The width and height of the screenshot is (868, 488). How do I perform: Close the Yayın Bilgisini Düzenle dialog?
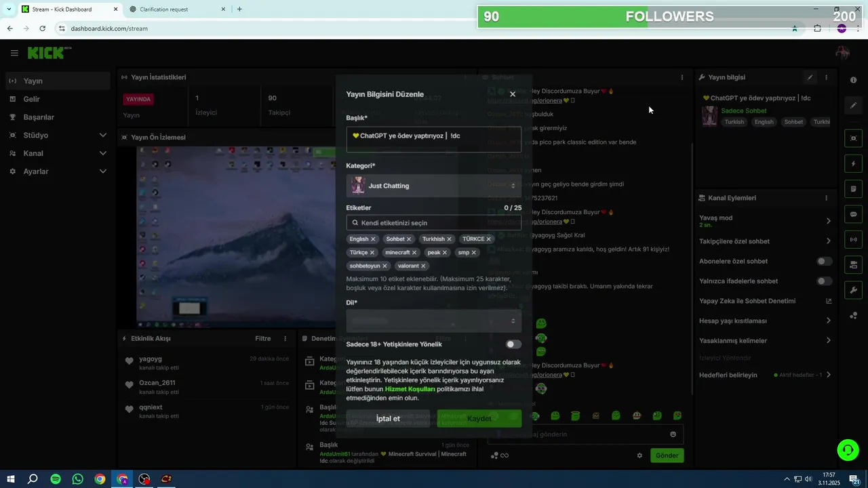coord(513,94)
